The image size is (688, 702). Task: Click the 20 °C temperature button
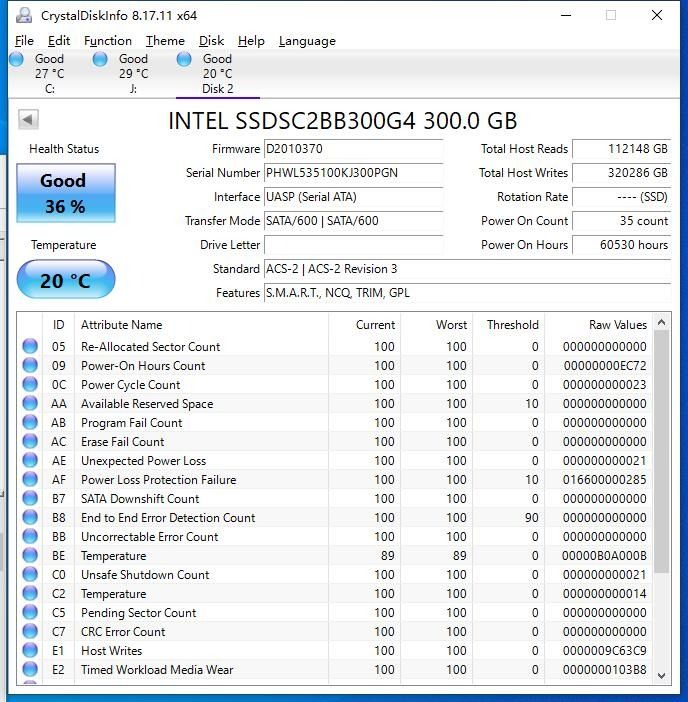pos(66,279)
